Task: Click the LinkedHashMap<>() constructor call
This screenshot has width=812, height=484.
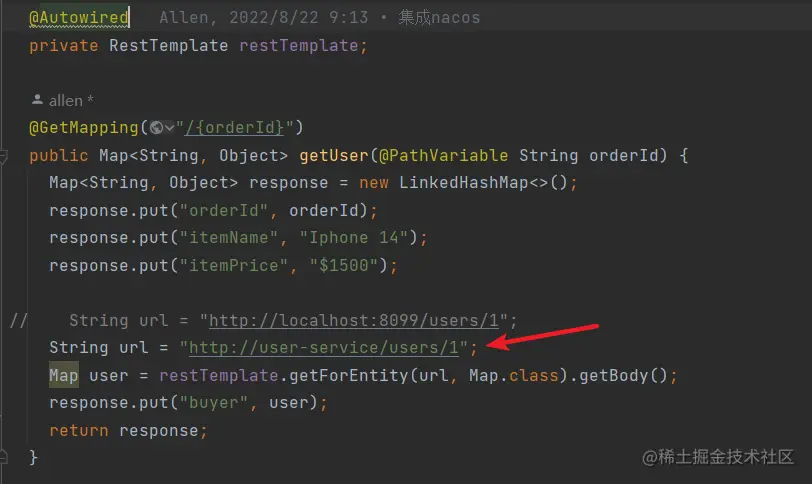Action: pos(484,183)
